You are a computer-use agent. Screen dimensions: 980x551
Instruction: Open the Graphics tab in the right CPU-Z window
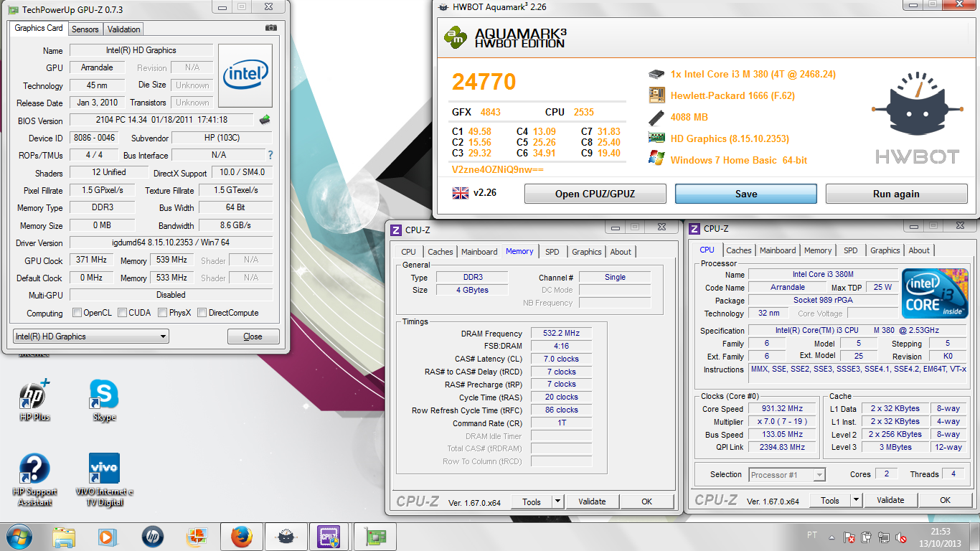coord(885,250)
